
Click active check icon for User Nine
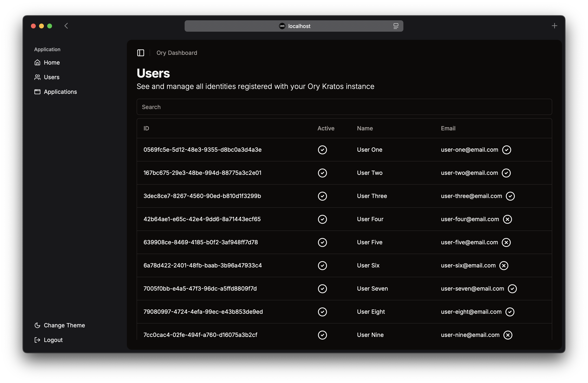[x=322, y=335]
